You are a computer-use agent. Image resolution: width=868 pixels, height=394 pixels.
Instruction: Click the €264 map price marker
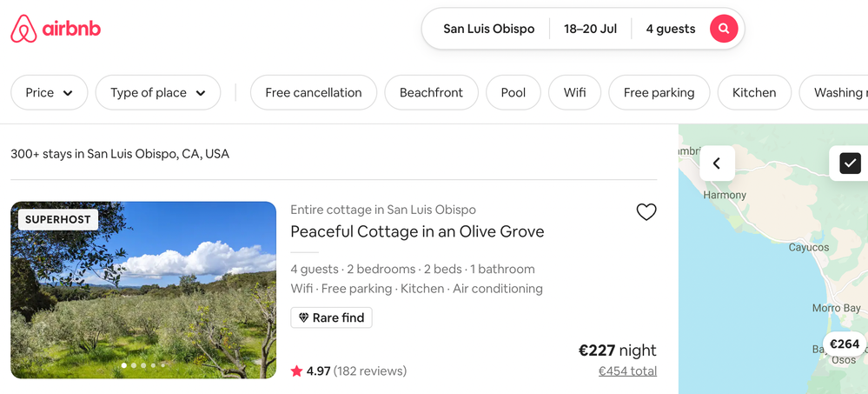(x=844, y=344)
